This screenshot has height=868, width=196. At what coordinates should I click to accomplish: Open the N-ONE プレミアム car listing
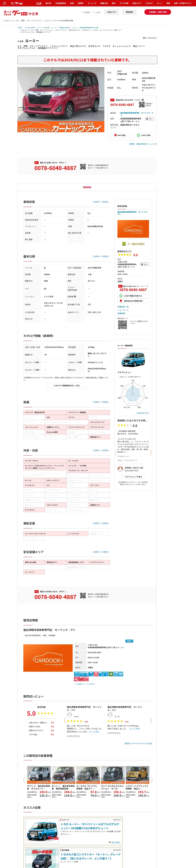(x=88, y=782)
